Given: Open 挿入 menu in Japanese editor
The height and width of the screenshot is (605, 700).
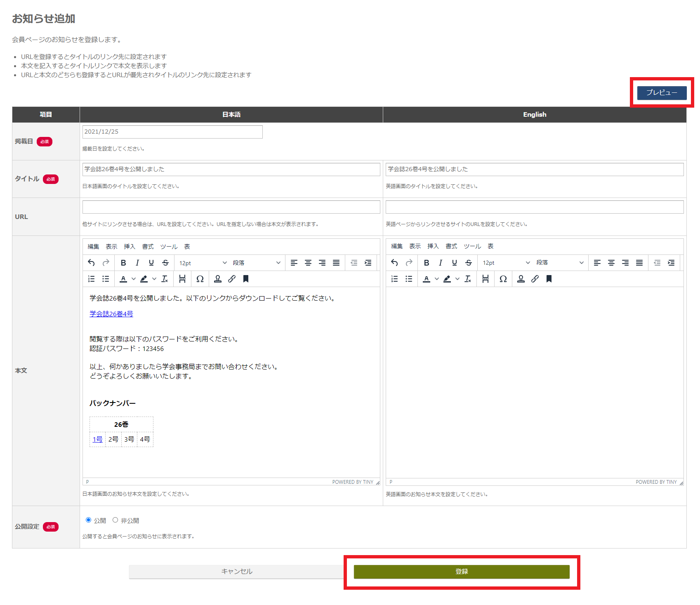Looking at the screenshot, I should click(130, 247).
